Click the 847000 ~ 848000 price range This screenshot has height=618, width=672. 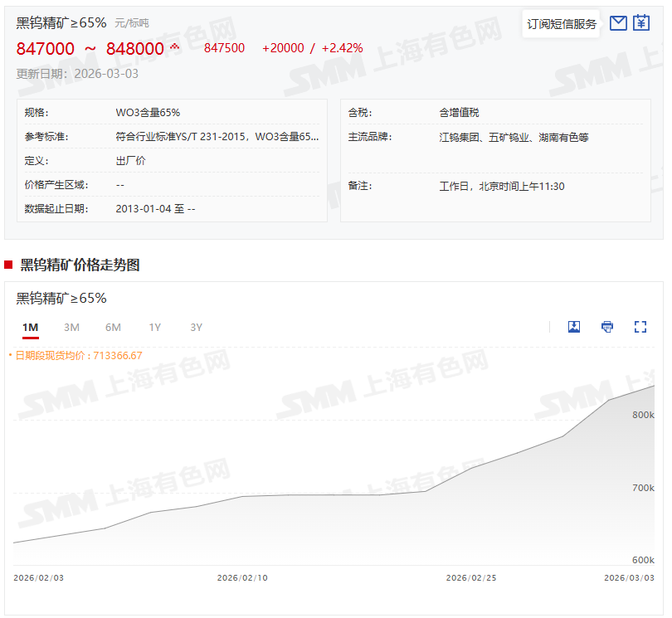[x=90, y=49]
